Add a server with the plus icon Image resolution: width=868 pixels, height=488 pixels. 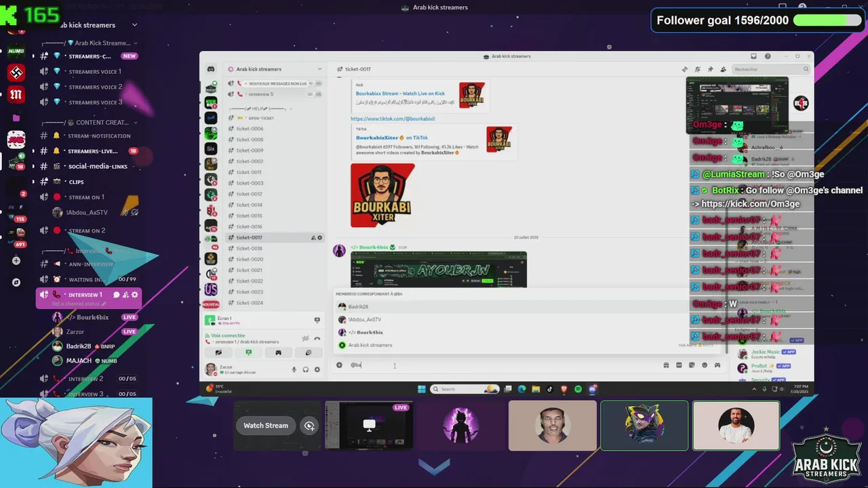click(16, 260)
